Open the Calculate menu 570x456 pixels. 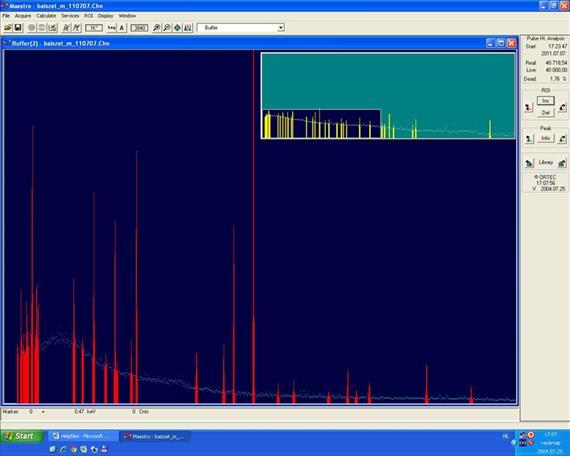[46, 16]
